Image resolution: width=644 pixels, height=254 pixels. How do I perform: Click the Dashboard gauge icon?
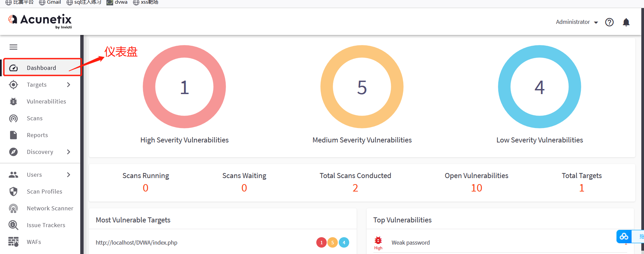13,68
